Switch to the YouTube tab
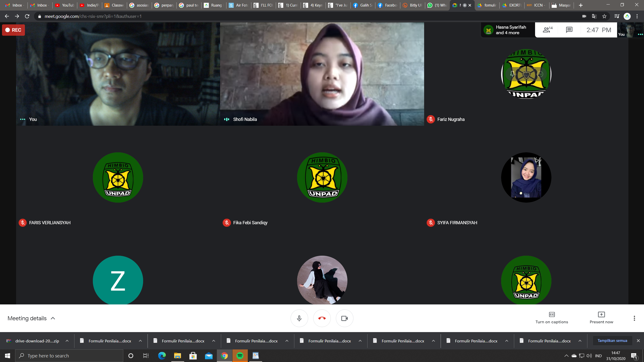This screenshot has width=644, height=362. [x=65, y=5]
